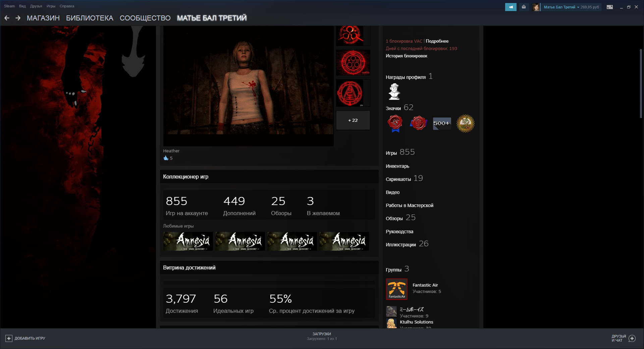Open the ミームボーイズ group name link
Image resolution: width=644 pixels, height=349 pixels.
pyautogui.click(x=412, y=309)
